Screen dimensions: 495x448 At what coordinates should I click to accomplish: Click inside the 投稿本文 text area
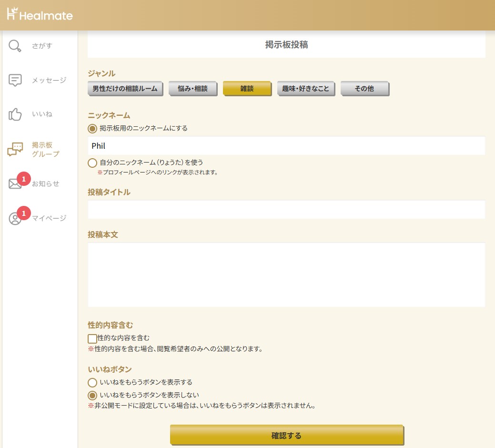286,275
